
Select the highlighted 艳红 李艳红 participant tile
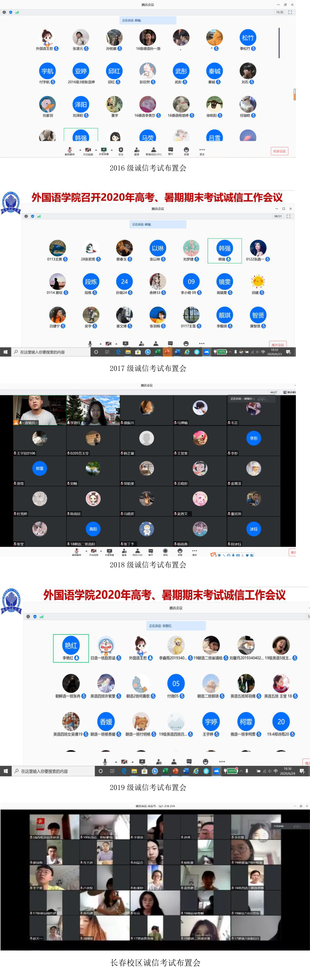pyautogui.click(x=71, y=648)
